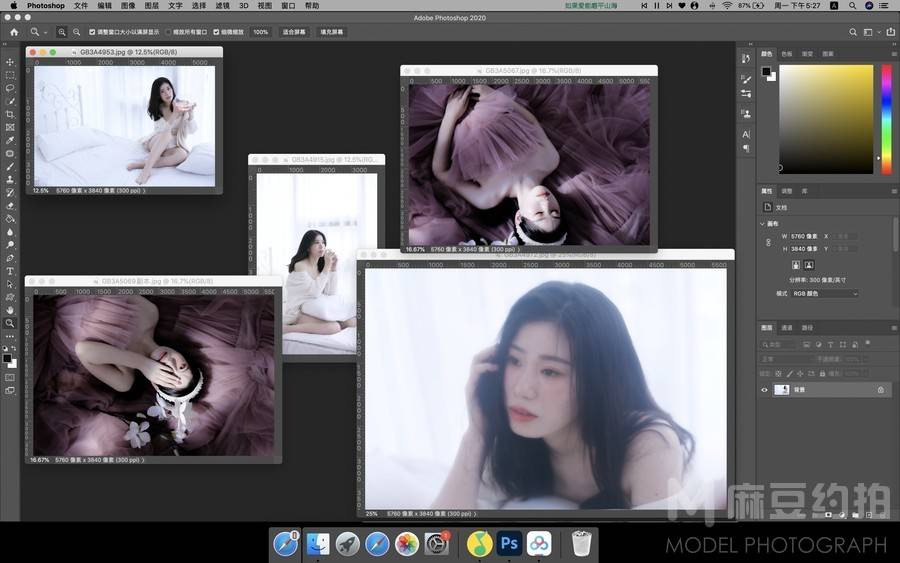Click the 100% zoom button
Image resolution: width=900 pixels, height=563 pixels.
click(261, 32)
